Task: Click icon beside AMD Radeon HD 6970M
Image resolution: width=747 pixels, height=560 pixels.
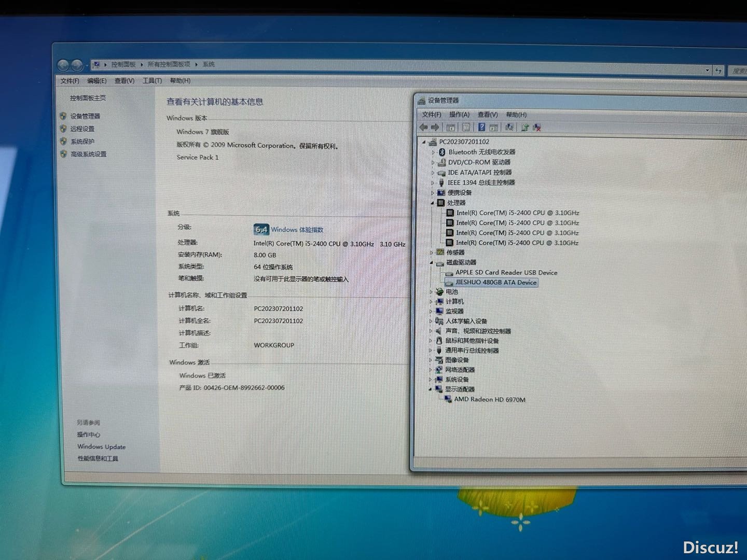Action: pos(448,399)
